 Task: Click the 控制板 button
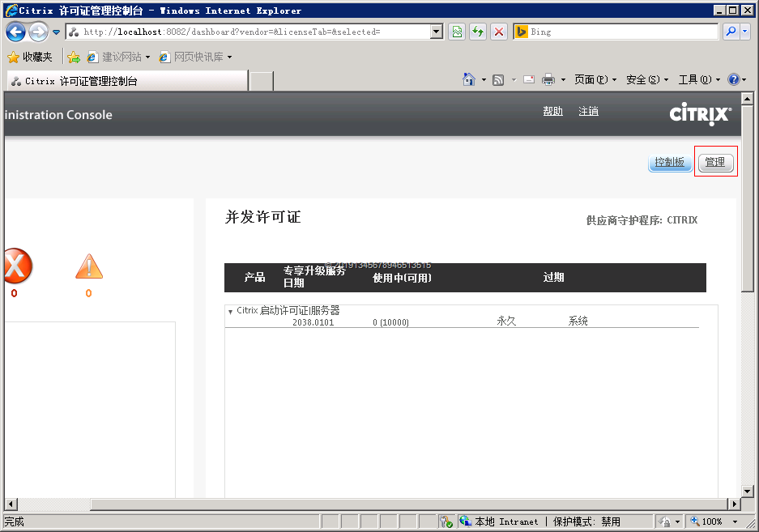(669, 162)
